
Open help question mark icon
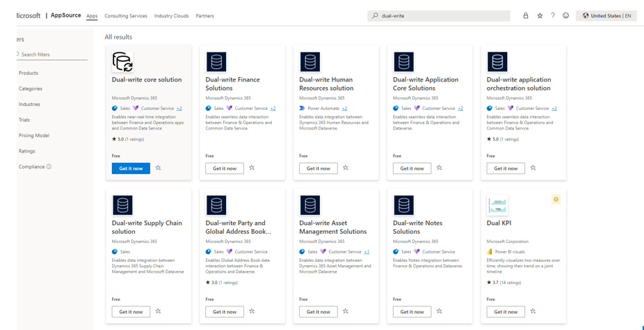553,15
